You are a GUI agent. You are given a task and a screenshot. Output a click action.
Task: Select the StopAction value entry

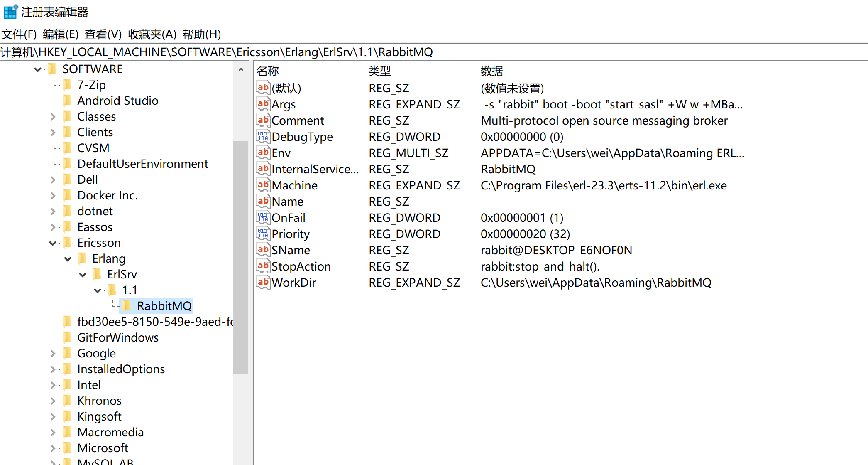[x=301, y=266]
